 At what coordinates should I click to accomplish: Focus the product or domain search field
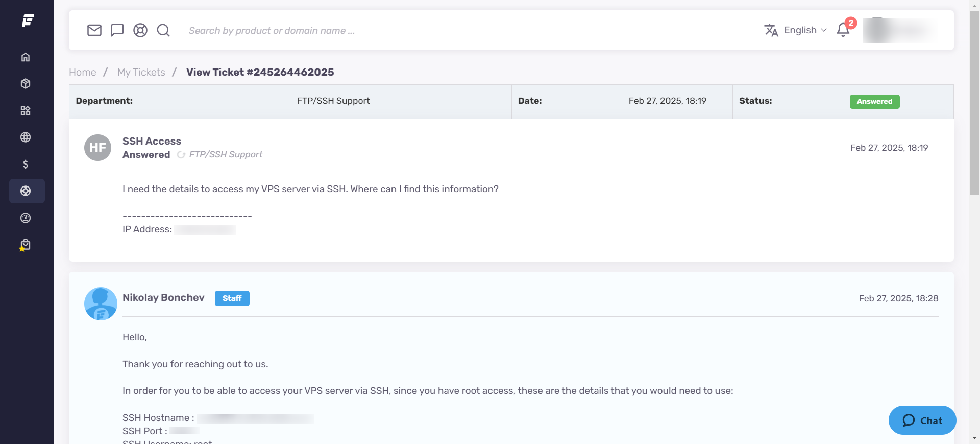click(272, 31)
